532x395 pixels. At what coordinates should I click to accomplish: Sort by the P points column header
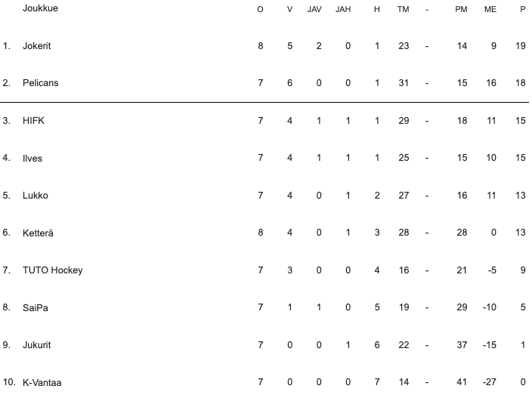[x=522, y=10]
